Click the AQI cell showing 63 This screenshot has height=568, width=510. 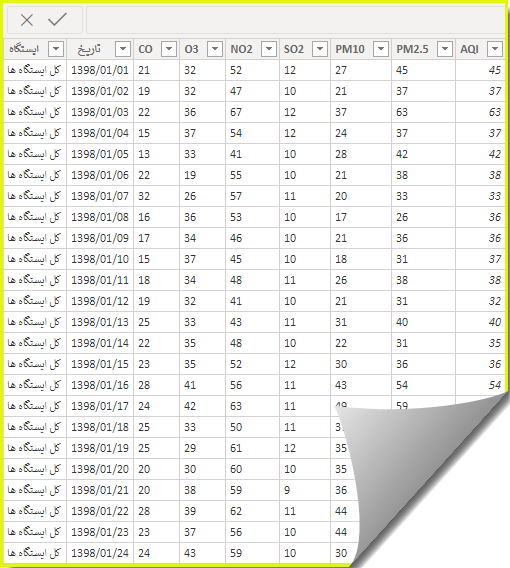tap(480, 112)
